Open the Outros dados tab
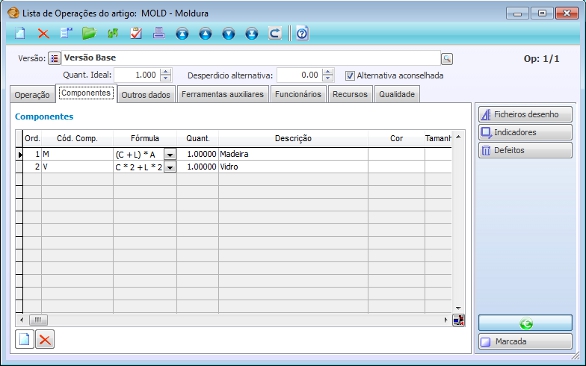Image resolution: width=586 pixels, height=366 pixels. coord(146,95)
